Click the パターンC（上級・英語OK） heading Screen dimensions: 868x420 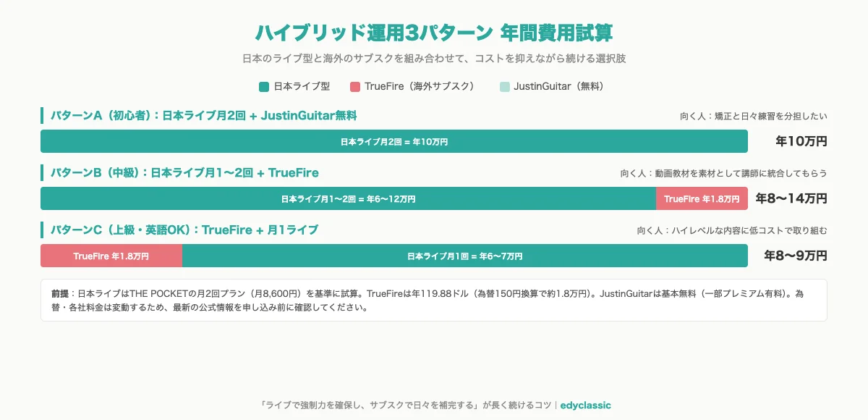coord(184,230)
